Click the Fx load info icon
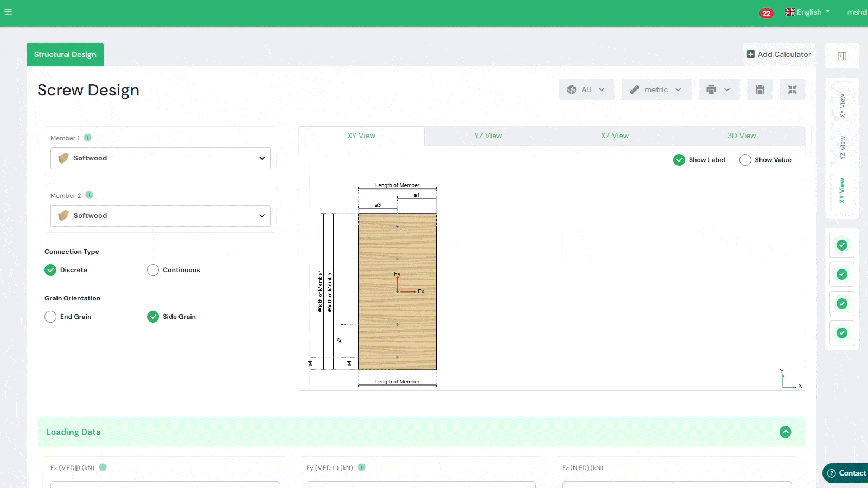Viewport: 868px width, 488px height. click(103, 467)
